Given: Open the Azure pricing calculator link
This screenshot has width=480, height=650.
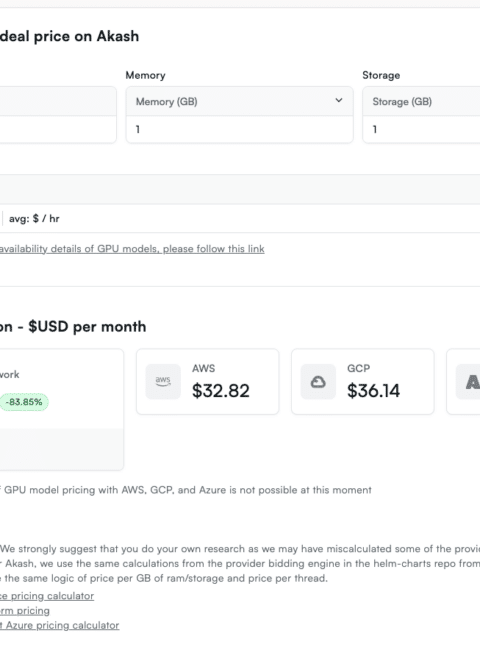Looking at the screenshot, I should point(59,625).
